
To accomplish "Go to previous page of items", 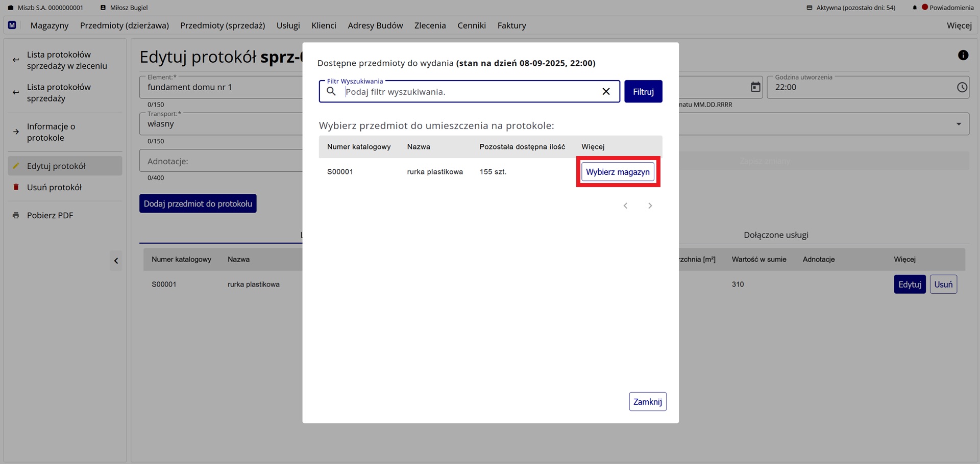I will (625, 205).
